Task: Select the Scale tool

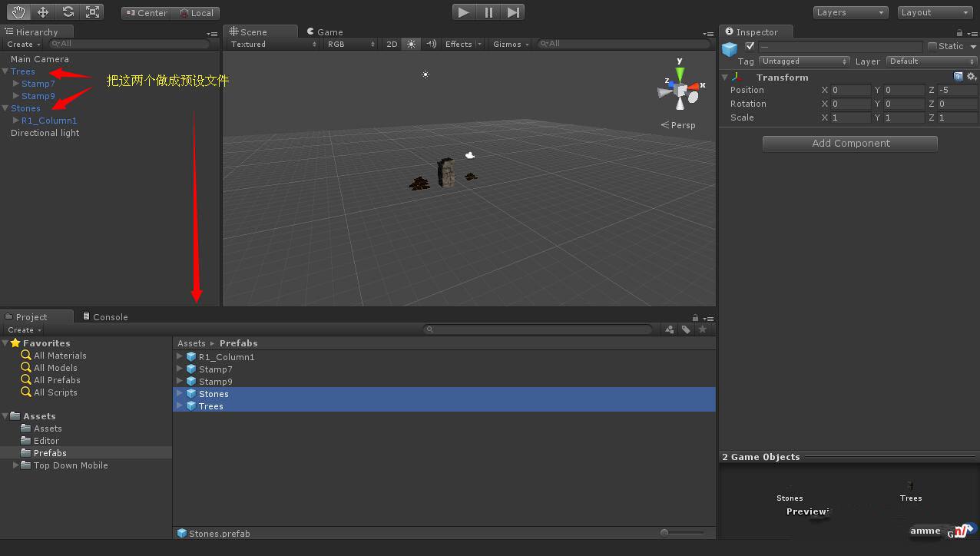Action: tap(93, 12)
